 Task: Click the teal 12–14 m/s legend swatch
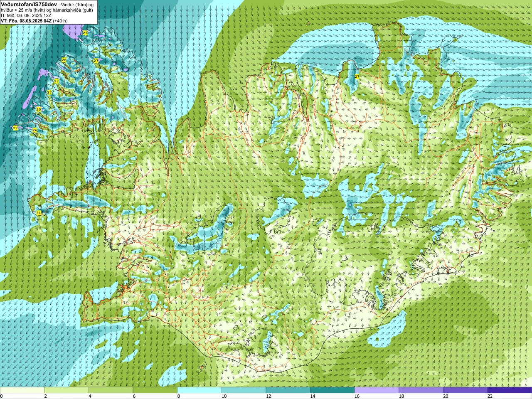pyautogui.click(x=288, y=390)
